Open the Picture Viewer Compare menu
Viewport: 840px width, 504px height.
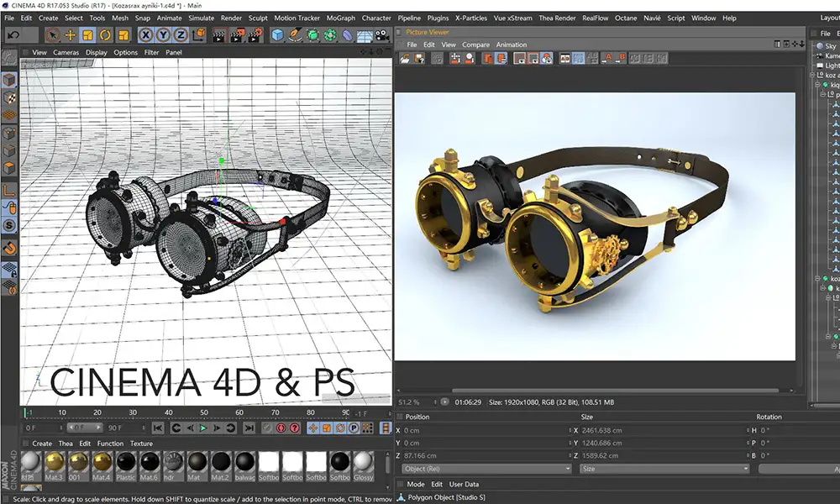[x=475, y=45]
